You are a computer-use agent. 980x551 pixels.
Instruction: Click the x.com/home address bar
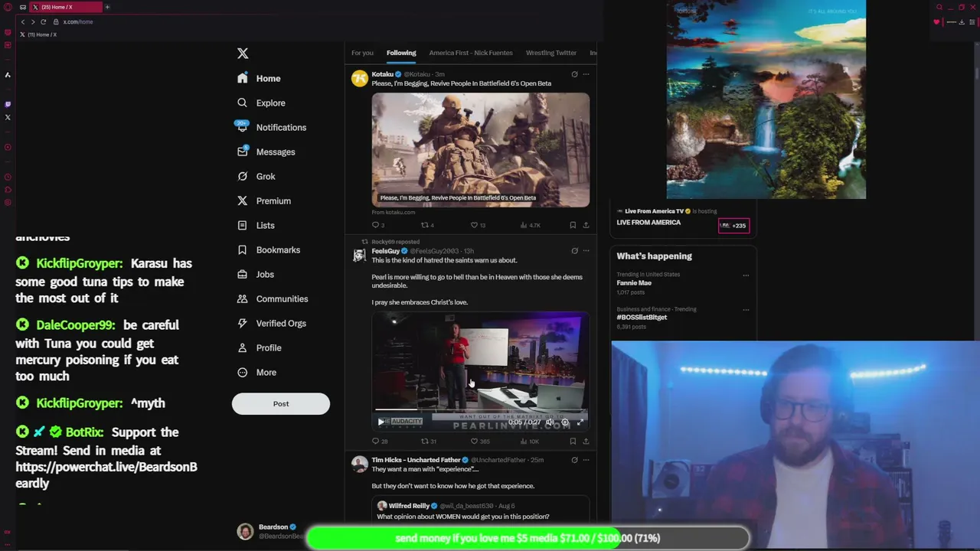click(78, 21)
